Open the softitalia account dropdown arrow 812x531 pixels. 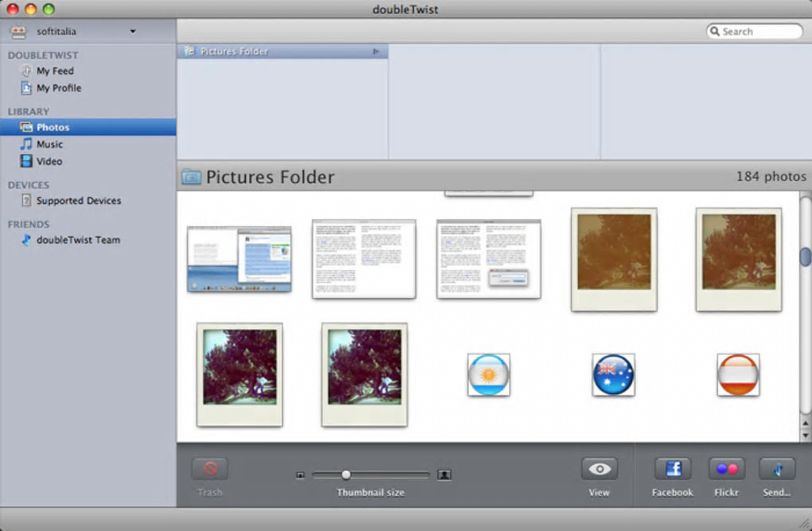(x=133, y=32)
